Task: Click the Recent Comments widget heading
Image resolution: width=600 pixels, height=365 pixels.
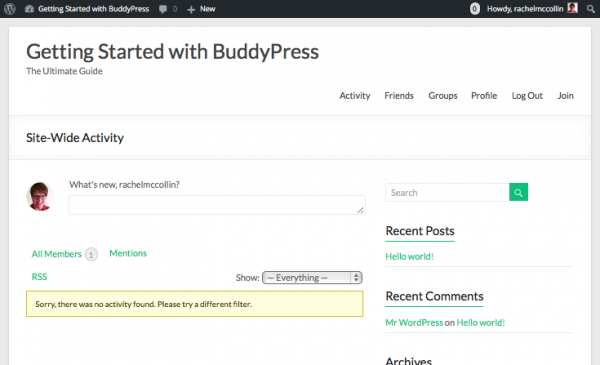Action: point(434,296)
